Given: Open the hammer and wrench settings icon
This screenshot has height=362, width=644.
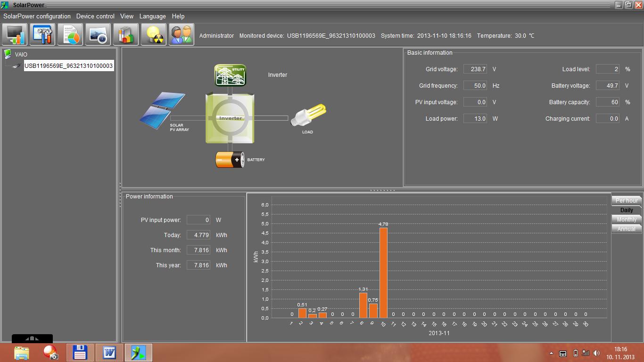Looking at the screenshot, I should pyautogui.click(x=42, y=35).
